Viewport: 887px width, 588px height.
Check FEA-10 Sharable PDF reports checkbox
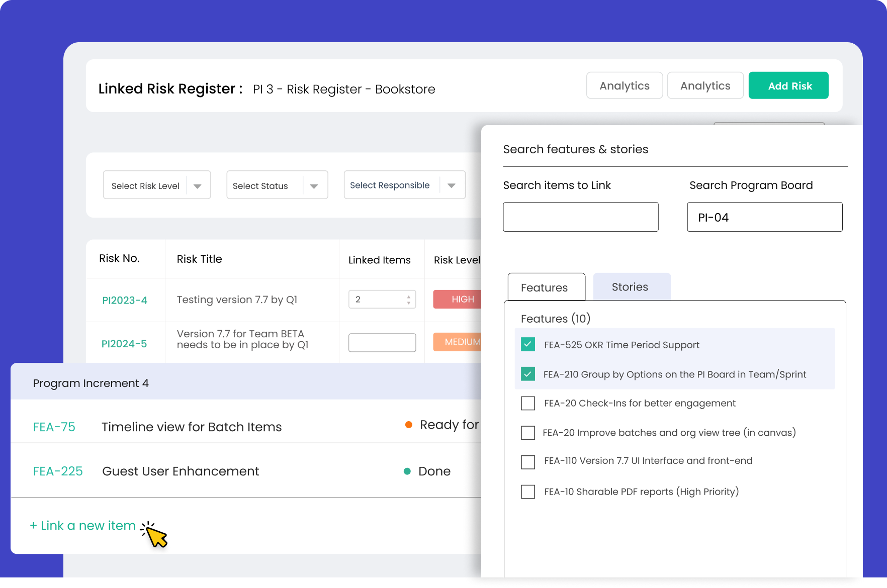coord(527,492)
